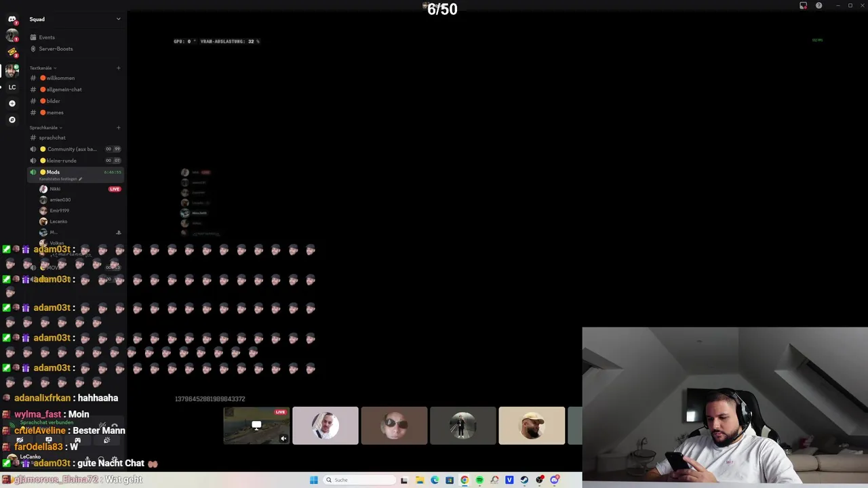Click the taskbar Suche search field
This screenshot has height=488, width=868.
(x=359, y=480)
